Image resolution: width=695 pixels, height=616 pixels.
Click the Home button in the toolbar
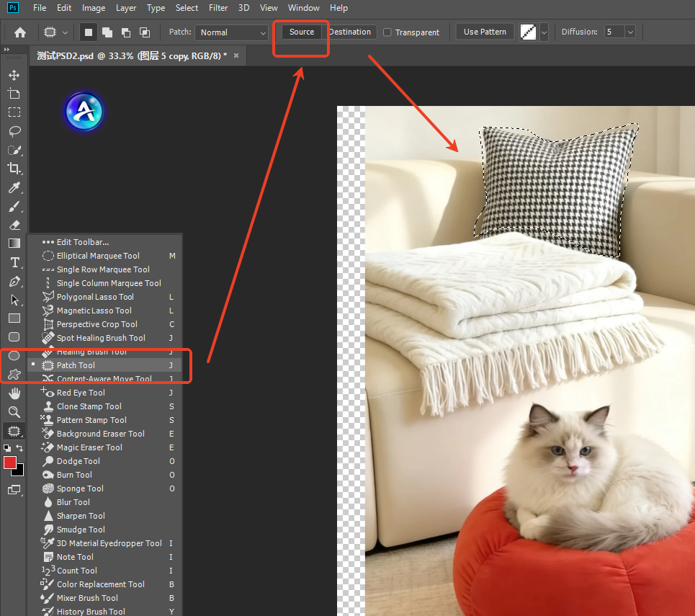(19, 32)
